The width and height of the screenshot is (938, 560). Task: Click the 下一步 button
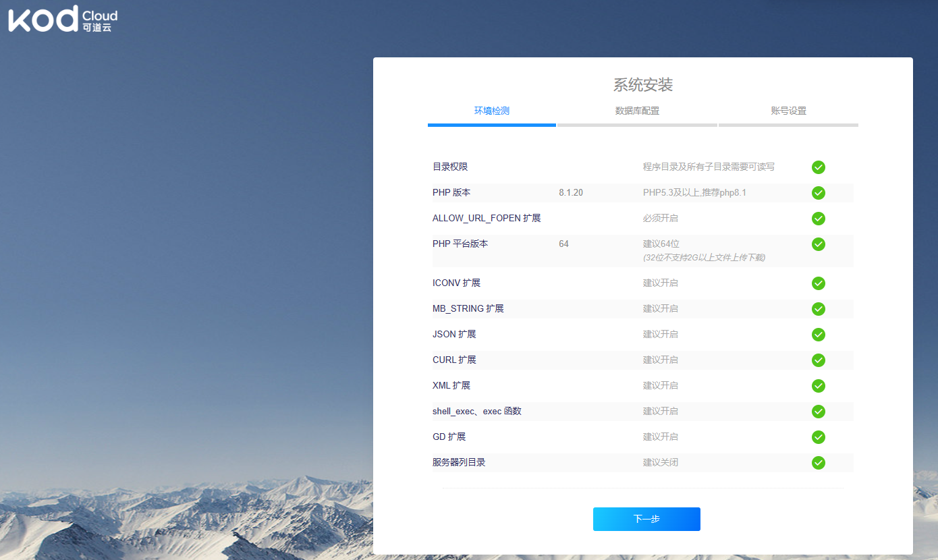click(646, 519)
